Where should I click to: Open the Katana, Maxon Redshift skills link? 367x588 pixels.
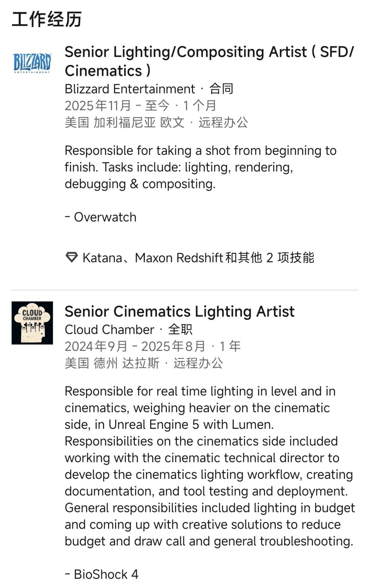click(198, 258)
